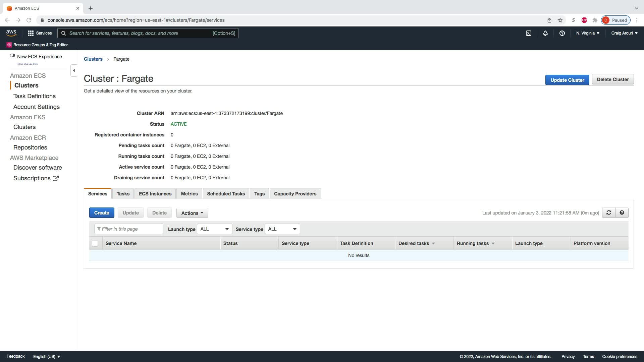
Task: Open the N. Virginia region selector
Action: pos(588,33)
